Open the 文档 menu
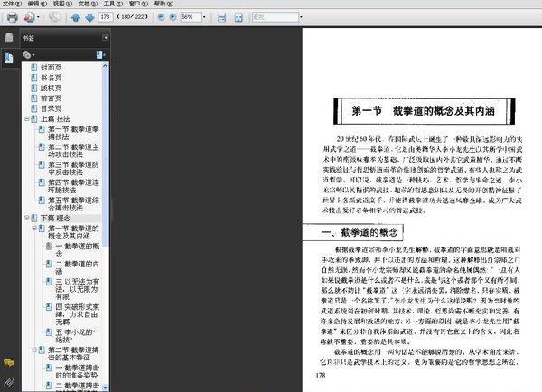The image size is (542, 392). tap(88, 4)
